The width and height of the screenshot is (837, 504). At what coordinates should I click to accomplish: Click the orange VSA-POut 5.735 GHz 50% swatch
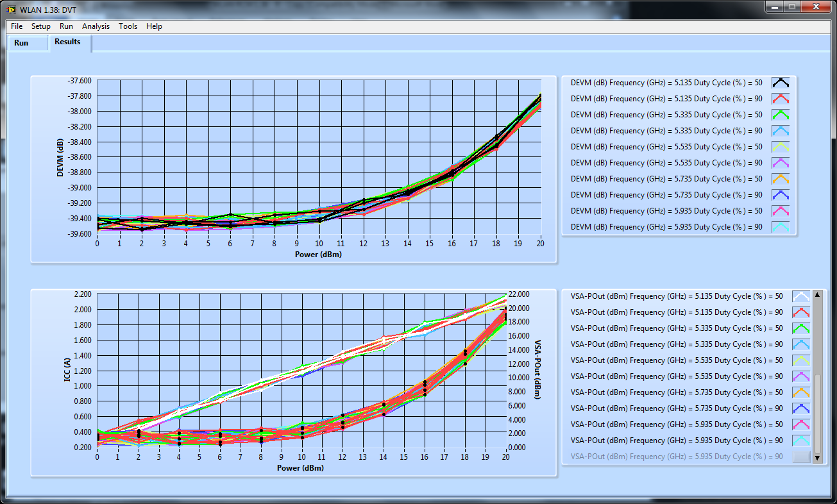point(800,392)
